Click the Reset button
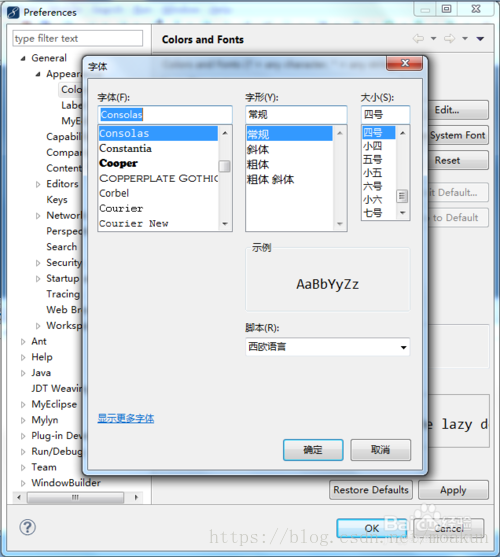Image resolution: width=500 pixels, height=557 pixels. (458, 160)
